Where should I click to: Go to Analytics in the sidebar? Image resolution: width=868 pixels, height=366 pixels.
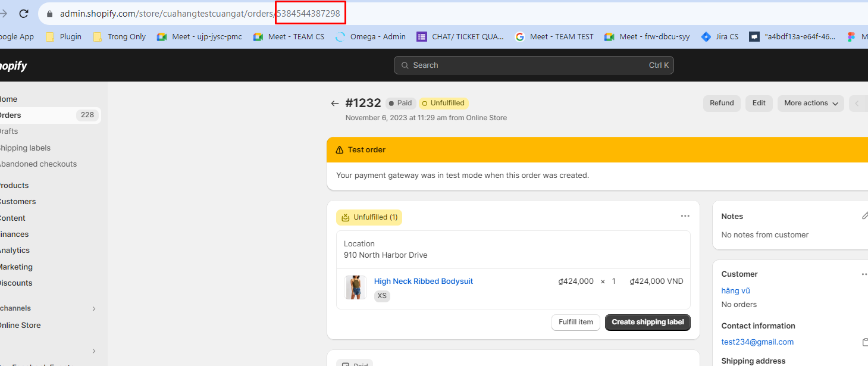tap(14, 251)
